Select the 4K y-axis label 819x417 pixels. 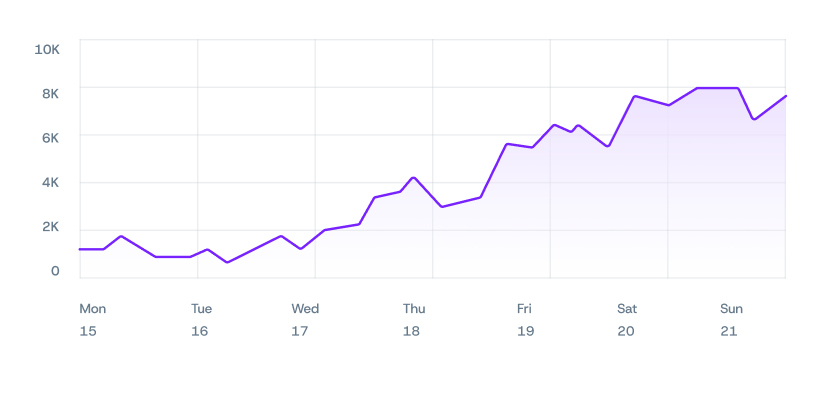coord(50,182)
